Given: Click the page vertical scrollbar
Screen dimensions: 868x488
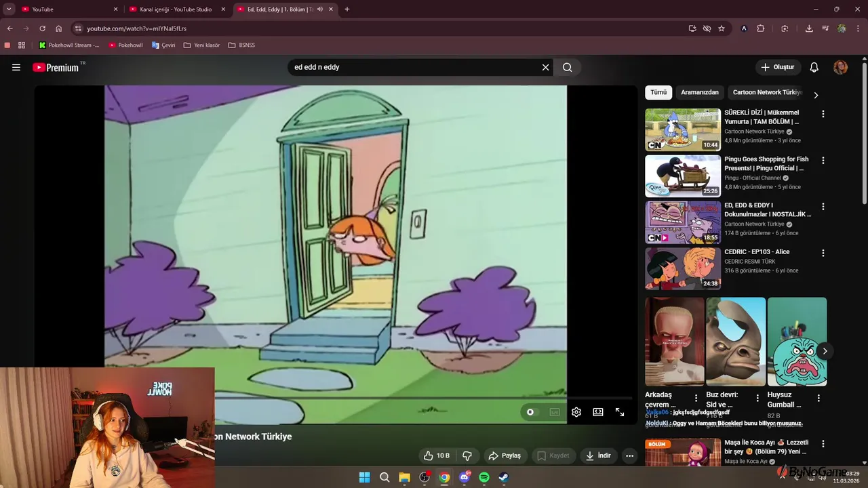Looking at the screenshot, I should point(864,132).
